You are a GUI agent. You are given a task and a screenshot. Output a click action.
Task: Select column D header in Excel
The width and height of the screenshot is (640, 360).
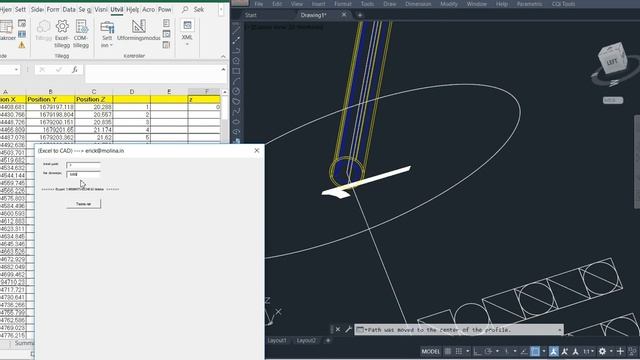131,92
